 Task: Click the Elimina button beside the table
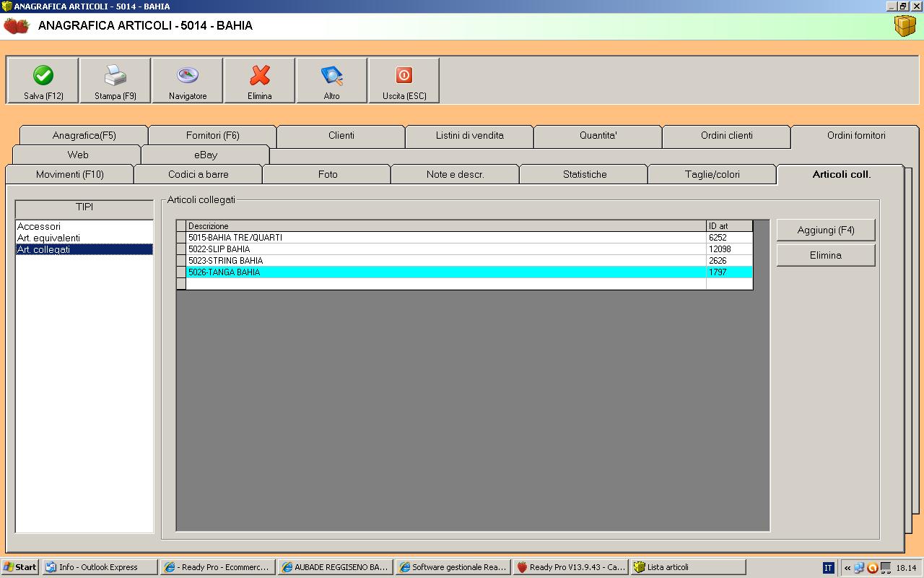pyautogui.click(x=826, y=255)
